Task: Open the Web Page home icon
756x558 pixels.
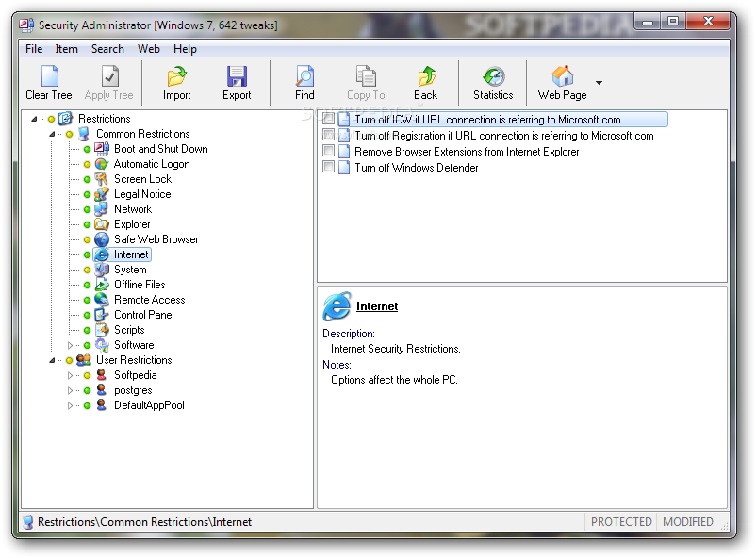Action: tap(562, 76)
